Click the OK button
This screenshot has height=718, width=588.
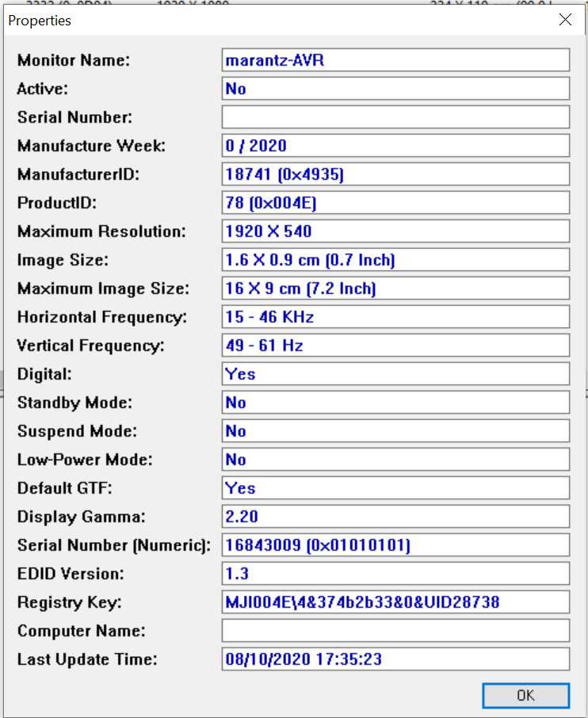pos(525,696)
